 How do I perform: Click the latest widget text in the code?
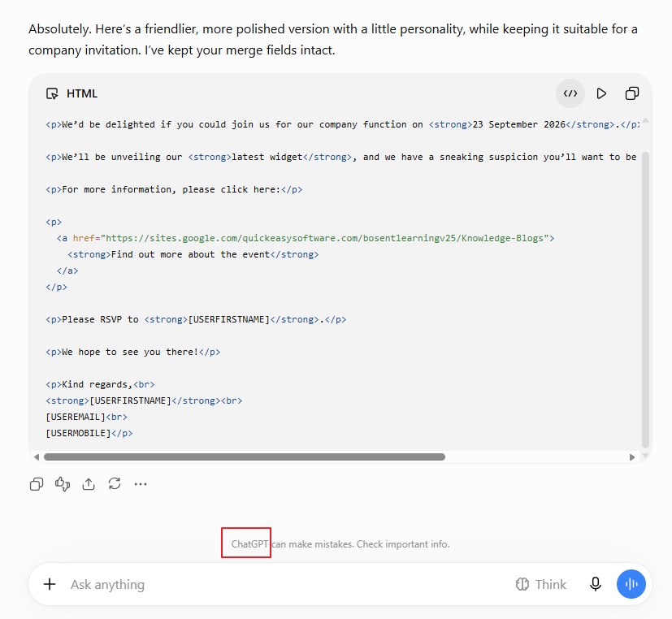point(267,158)
